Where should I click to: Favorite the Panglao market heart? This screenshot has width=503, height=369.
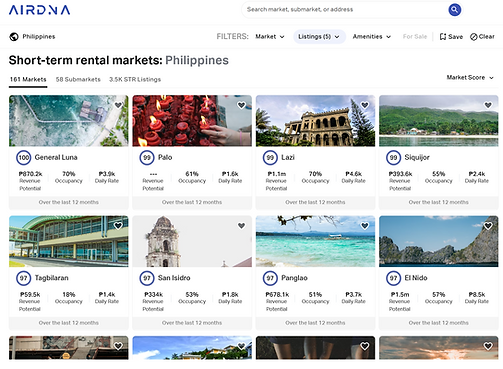pos(365,226)
